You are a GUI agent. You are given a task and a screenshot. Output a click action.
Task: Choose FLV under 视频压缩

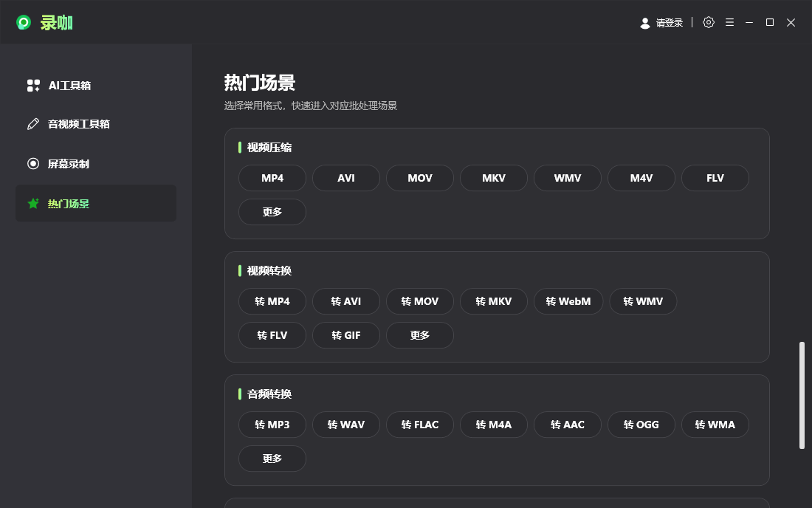(715, 178)
